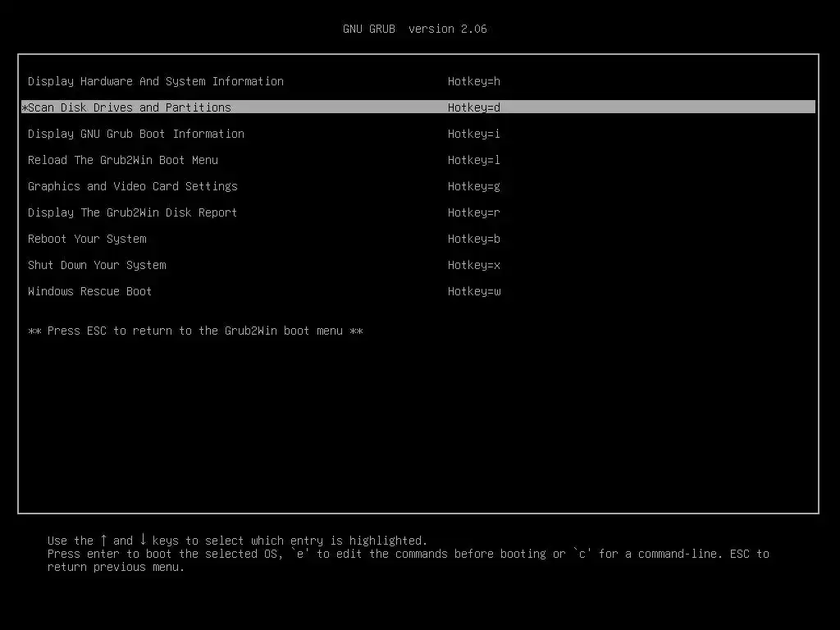840x630 pixels.
Task: Click the Press ESC to return message
Action: click(x=195, y=331)
